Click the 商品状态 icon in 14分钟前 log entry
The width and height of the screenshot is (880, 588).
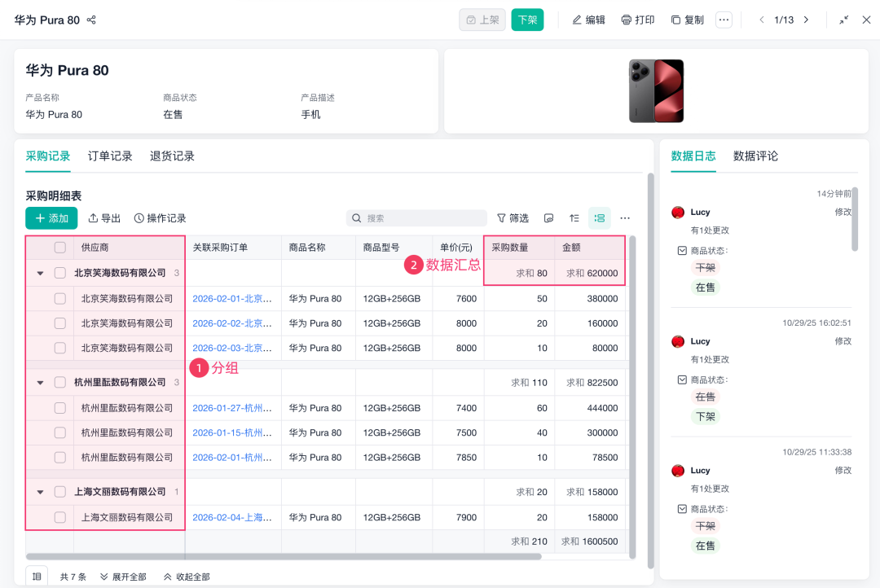click(x=682, y=251)
